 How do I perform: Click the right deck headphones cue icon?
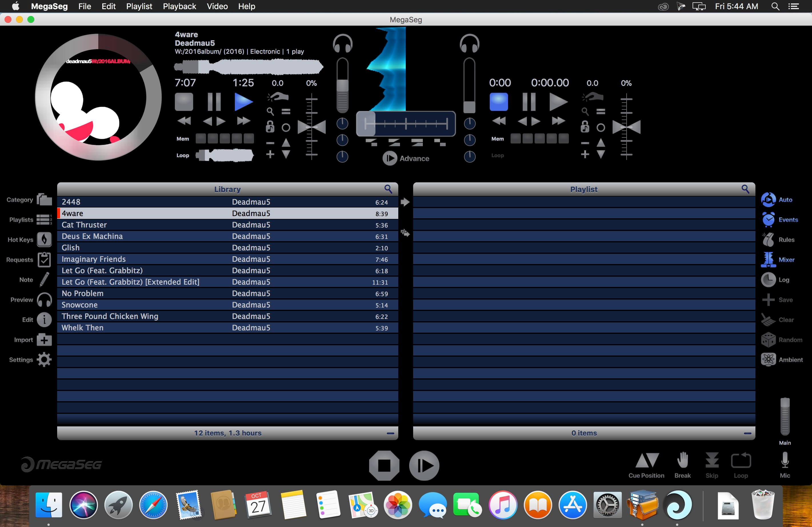point(469,43)
